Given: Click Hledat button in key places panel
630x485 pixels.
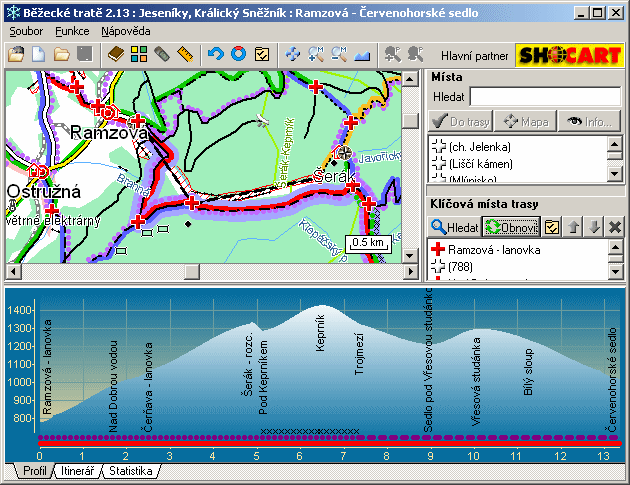Looking at the screenshot, I should point(454,226).
